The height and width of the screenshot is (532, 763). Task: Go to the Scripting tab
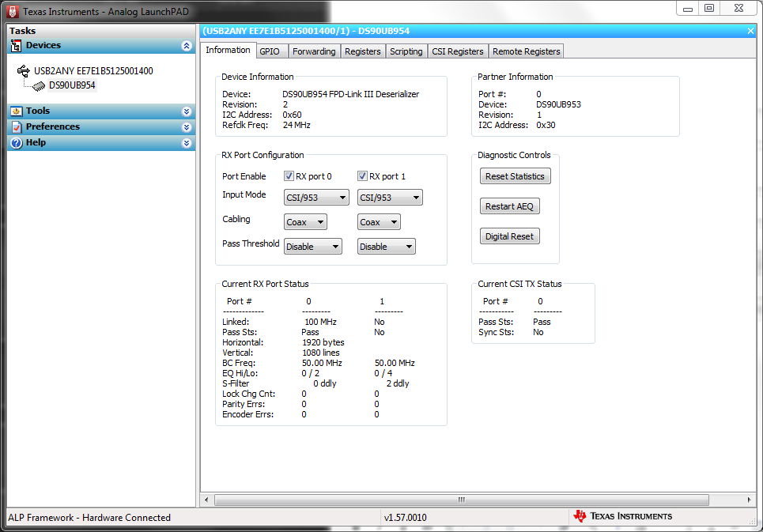point(406,51)
